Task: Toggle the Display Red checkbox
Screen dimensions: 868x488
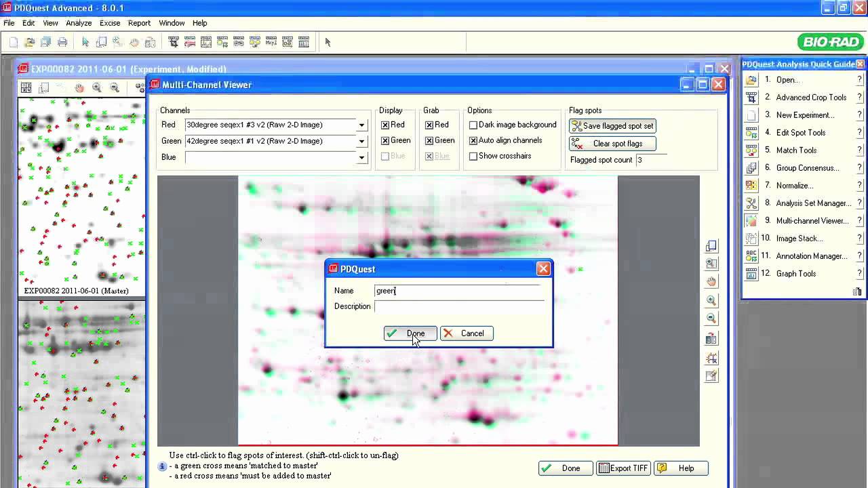Action: pyautogui.click(x=385, y=125)
